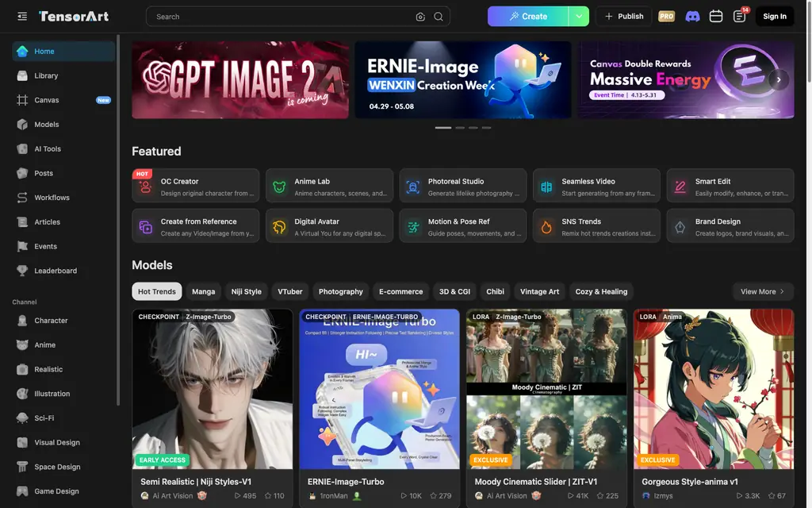Open the Discord icon in the header
812x508 pixels.
[x=692, y=17]
